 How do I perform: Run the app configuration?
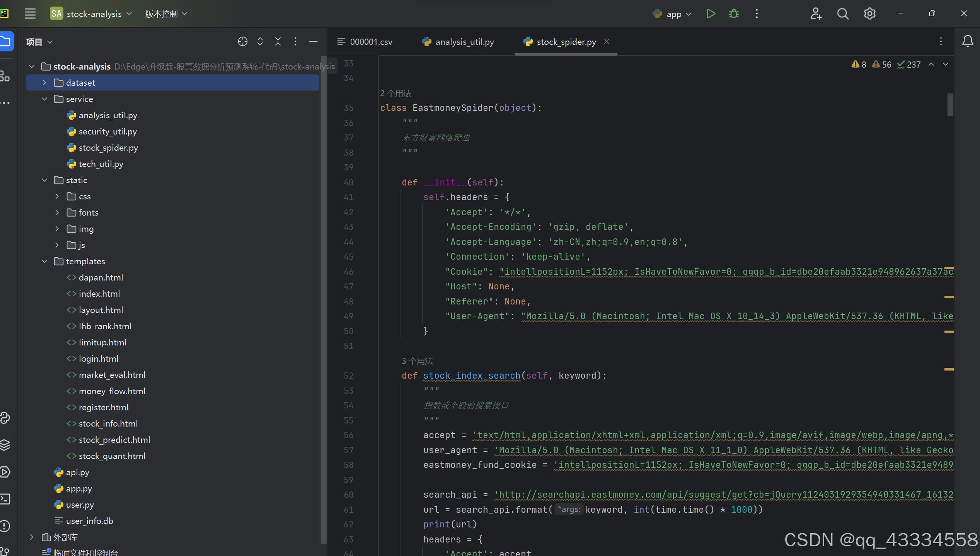click(x=711, y=14)
